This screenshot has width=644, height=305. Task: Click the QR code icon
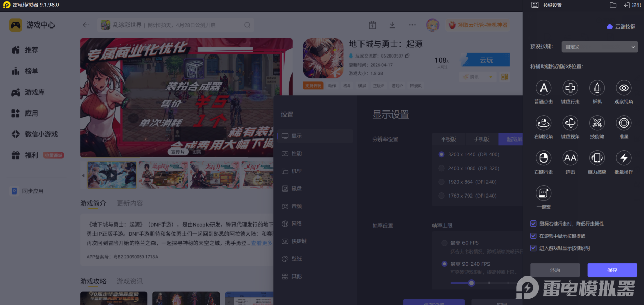point(505,77)
